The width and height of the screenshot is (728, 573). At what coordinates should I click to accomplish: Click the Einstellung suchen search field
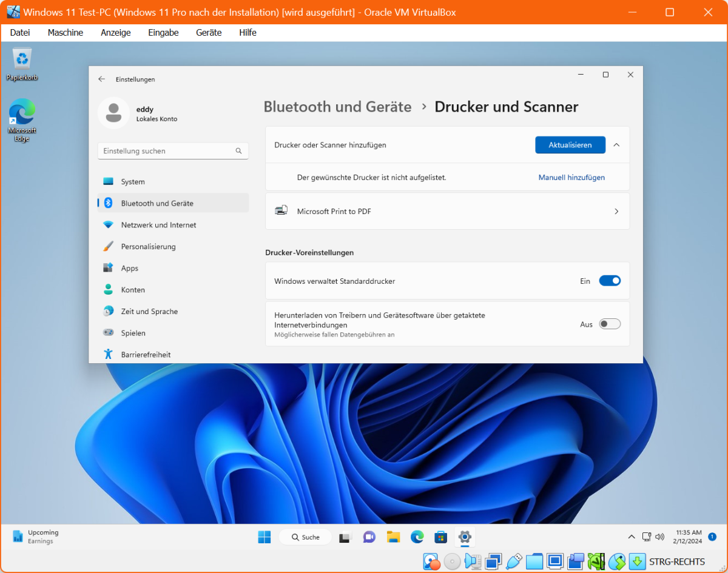[x=173, y=150]
